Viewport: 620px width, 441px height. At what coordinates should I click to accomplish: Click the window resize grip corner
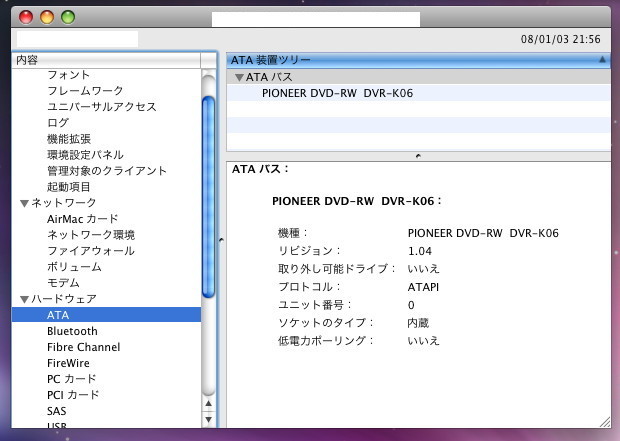605,422
